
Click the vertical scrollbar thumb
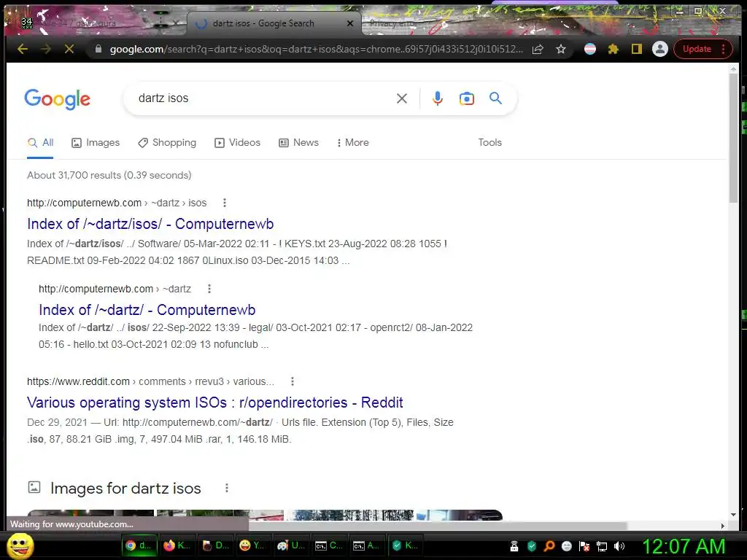(733, 138)
